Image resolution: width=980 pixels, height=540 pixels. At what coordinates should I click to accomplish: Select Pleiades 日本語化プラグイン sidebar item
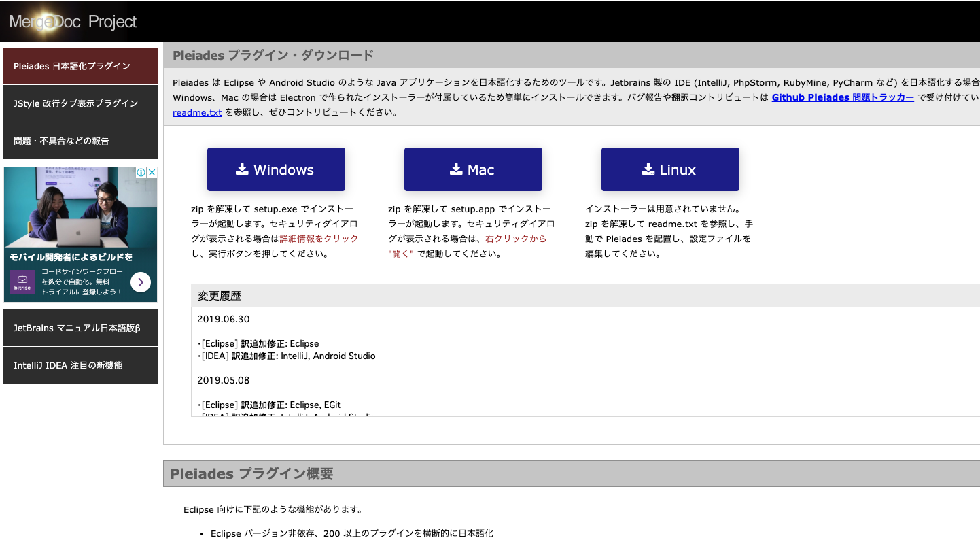[80, 66]
